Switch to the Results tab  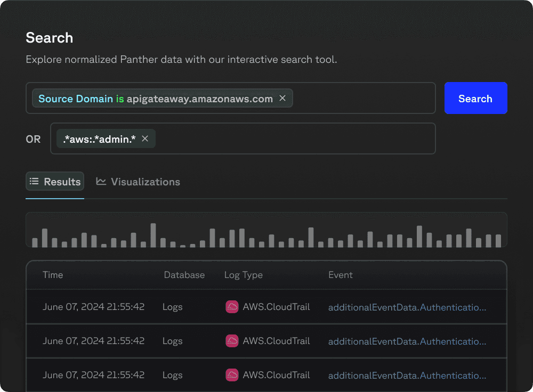click(55, 182)
